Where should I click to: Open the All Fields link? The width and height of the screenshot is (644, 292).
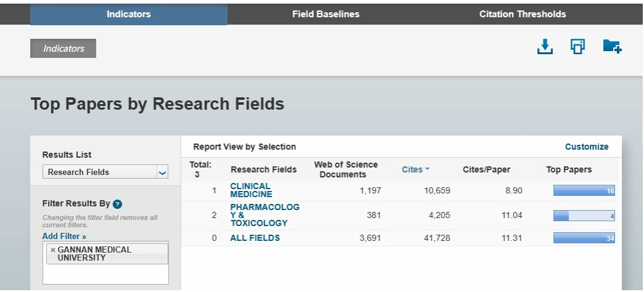point(255,238)
